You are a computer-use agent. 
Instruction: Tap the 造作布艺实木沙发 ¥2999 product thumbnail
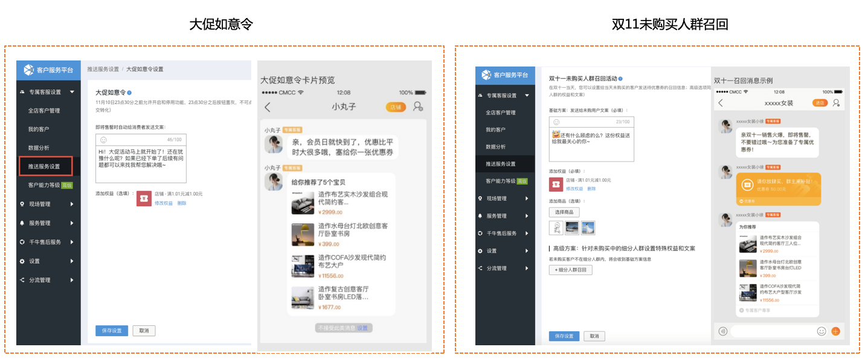point(303,203)
